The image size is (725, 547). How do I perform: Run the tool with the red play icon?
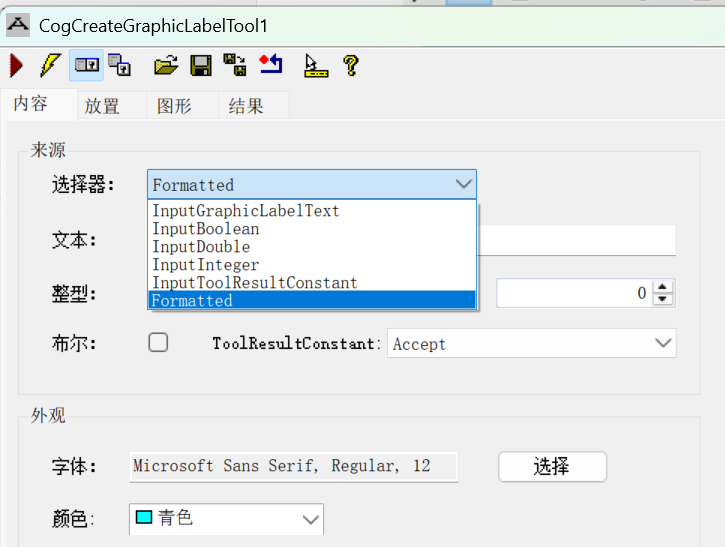pos(17,65)
